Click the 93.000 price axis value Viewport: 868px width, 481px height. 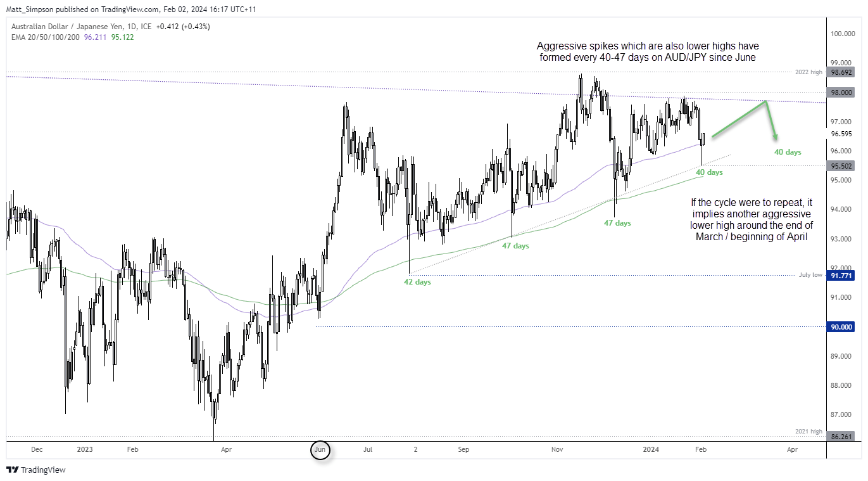tap(842, 239)
